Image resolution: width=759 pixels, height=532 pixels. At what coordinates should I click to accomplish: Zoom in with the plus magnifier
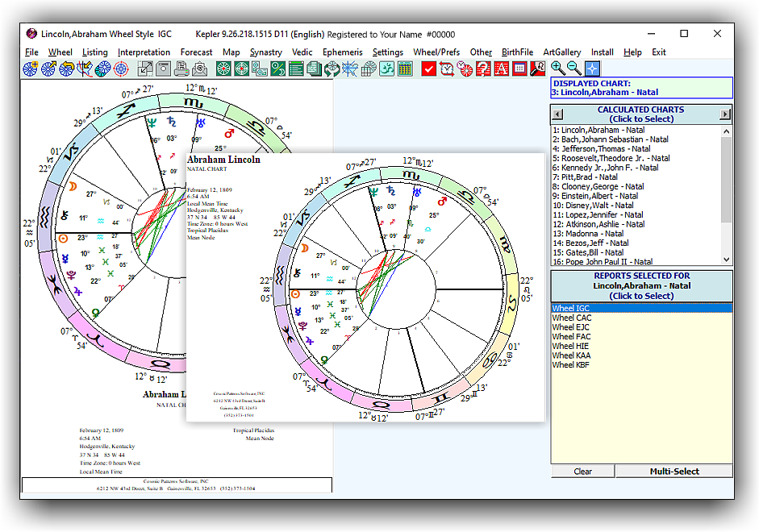(558, 69)
